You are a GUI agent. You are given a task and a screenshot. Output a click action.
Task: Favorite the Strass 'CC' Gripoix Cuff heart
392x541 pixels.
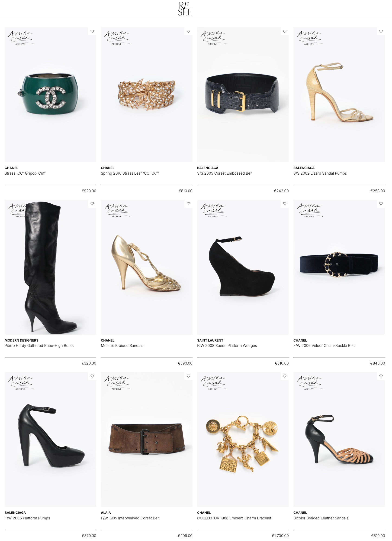pos(92,31)
